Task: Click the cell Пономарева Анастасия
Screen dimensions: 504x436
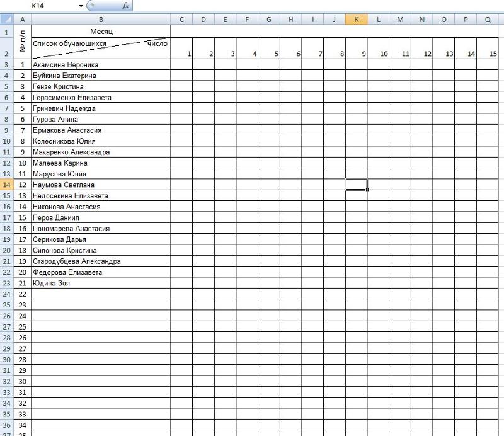Action: [101, 229]
